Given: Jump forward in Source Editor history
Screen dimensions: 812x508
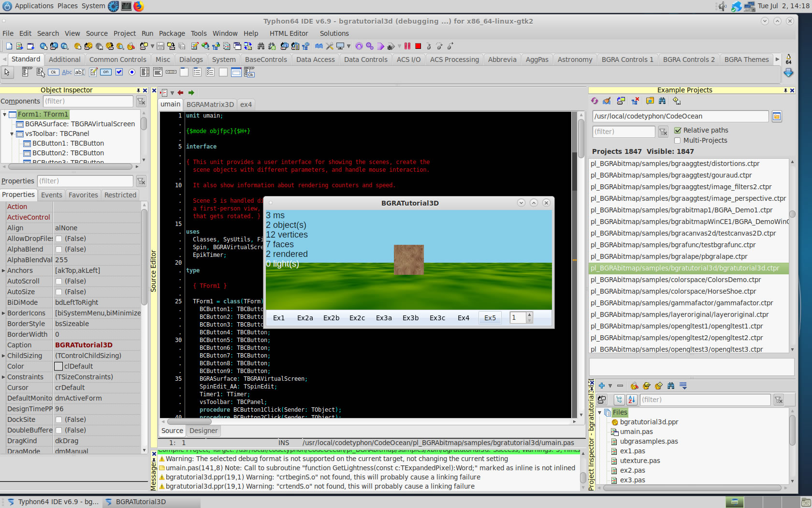Looking at the screenshot, I should [191, 92].
